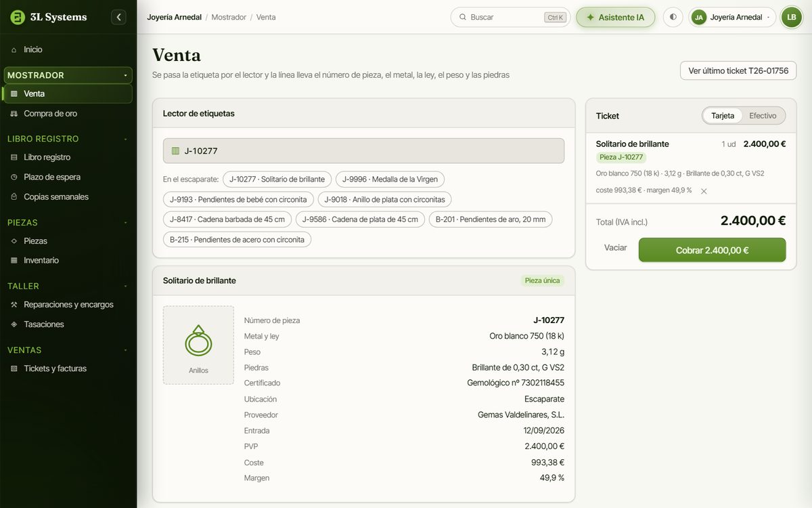Click the Anillos ring thumbnail
This screenshot has width=812, height=508.
tap(198, 345)
